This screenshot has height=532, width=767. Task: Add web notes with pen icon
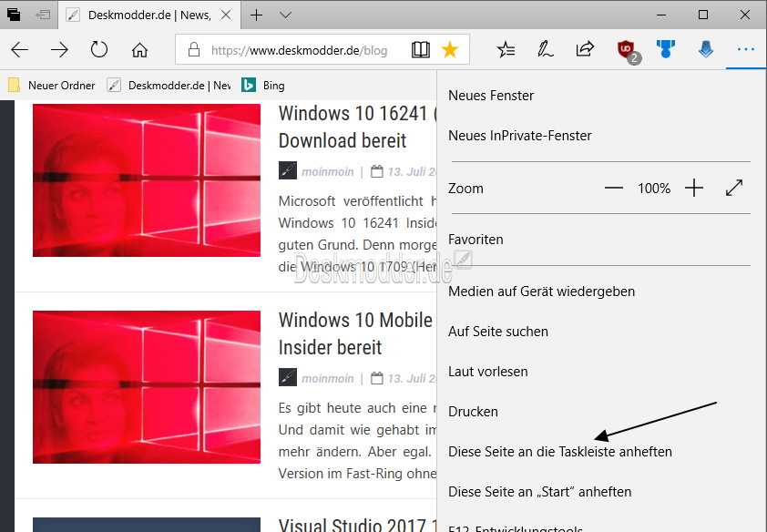[545, 49]
